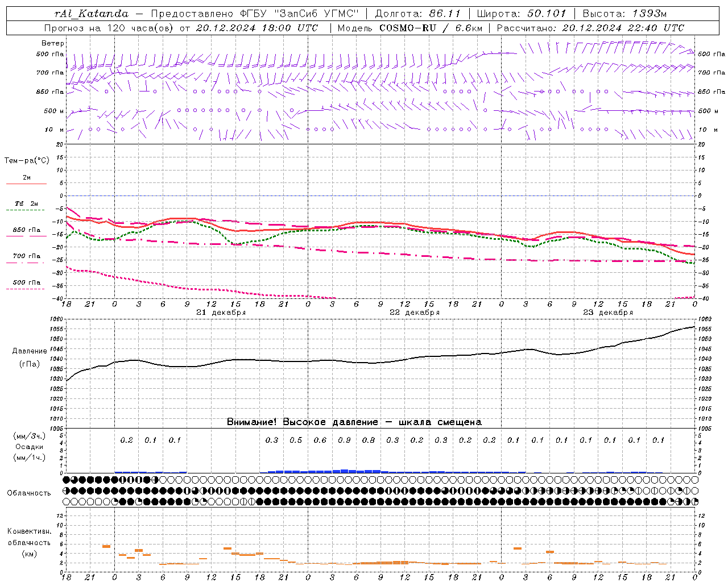Select the '(мм/3ч.)' precipitation unit label
Viewport: 728px width, 582px height.
click(30, 436)
